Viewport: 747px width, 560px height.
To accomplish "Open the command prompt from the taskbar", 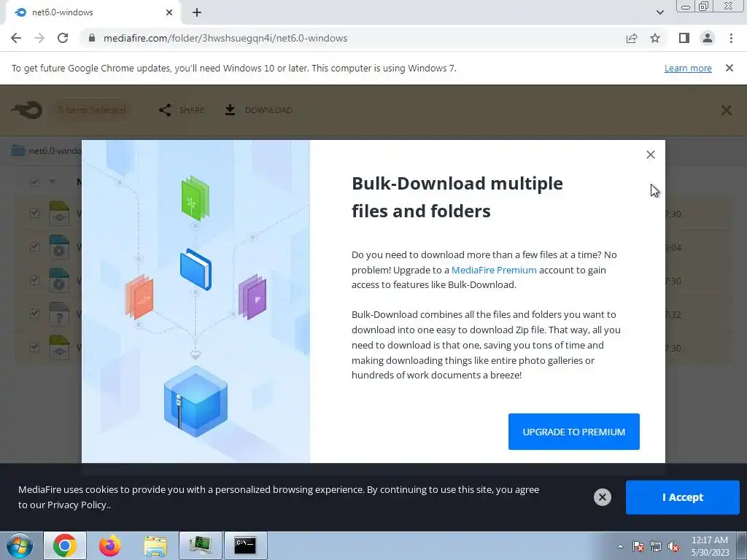I will coord(246,545).
